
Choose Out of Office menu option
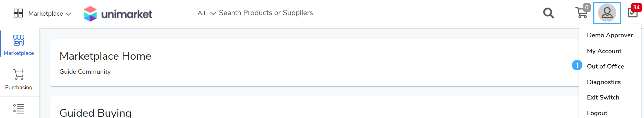coord(605,66)
